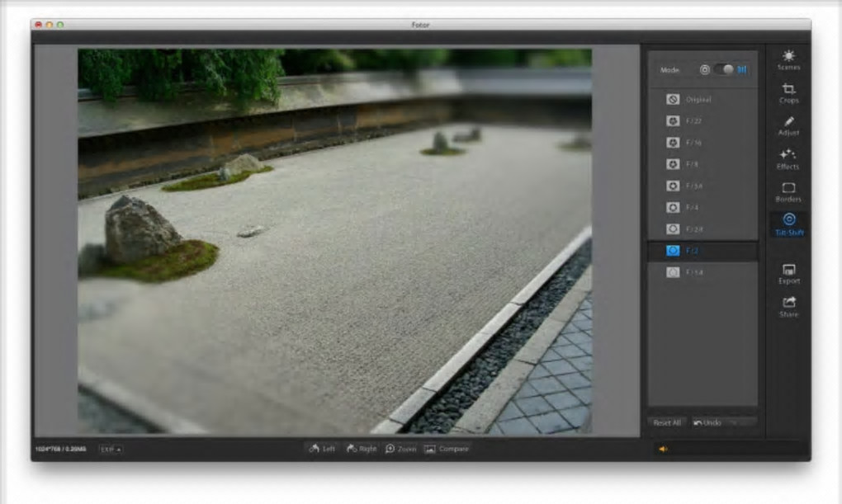This screenshot has height=504, width=842.
Task: Open the Borders panel
Action: [x=788, y=192]
